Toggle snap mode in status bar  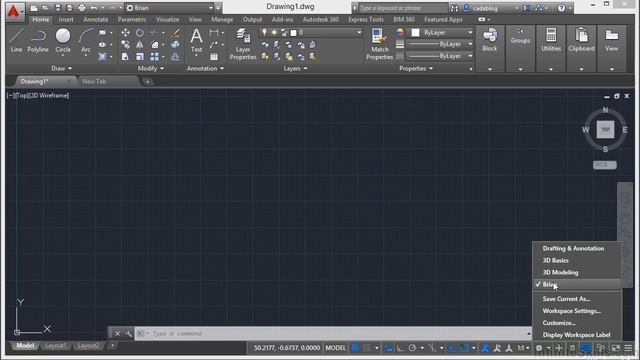[x=367, y=348]
